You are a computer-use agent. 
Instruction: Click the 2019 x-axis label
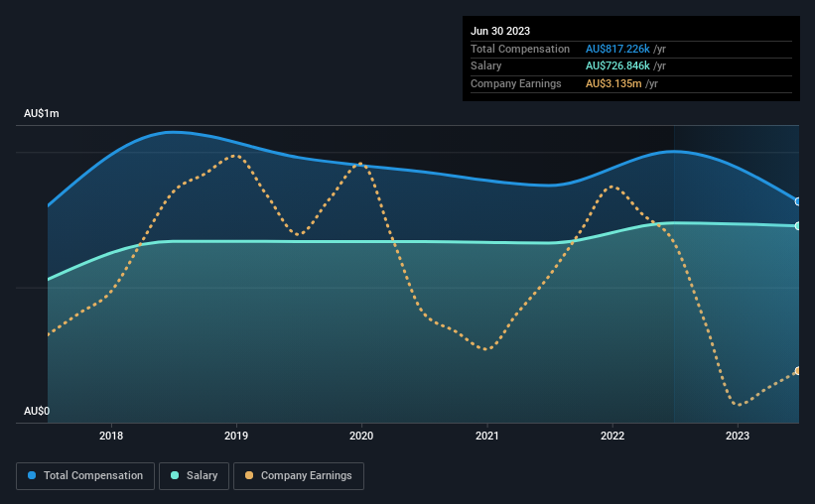click(236, 436)
